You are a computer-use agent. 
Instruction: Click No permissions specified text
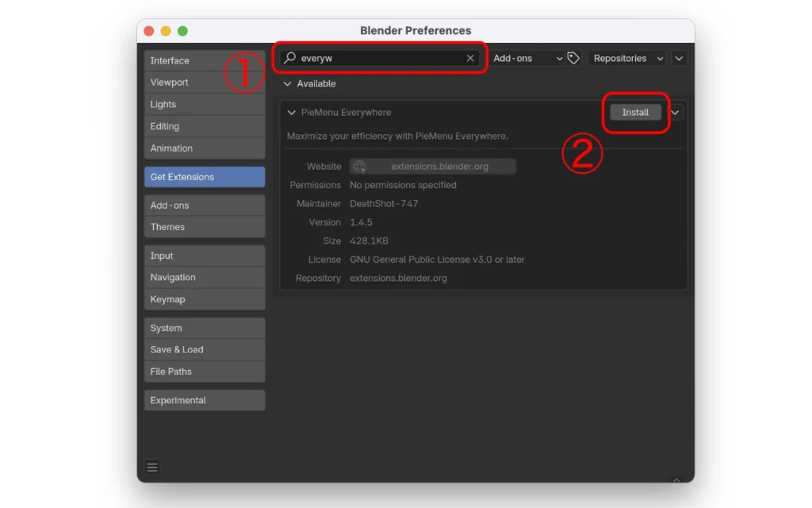point(403,185)
